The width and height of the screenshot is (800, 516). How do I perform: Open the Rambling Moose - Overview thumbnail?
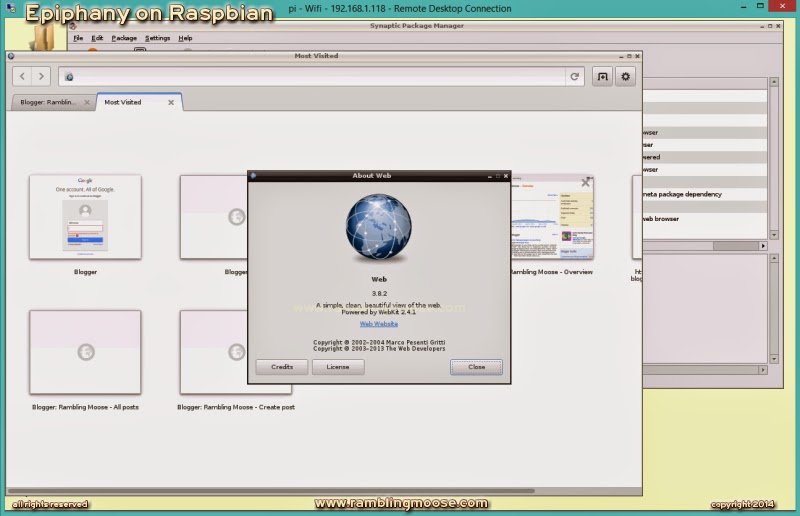point(552,217)
